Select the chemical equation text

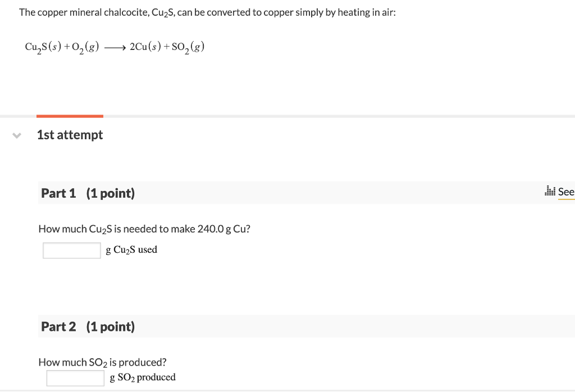pyautogui.click(x=114, y=47)
